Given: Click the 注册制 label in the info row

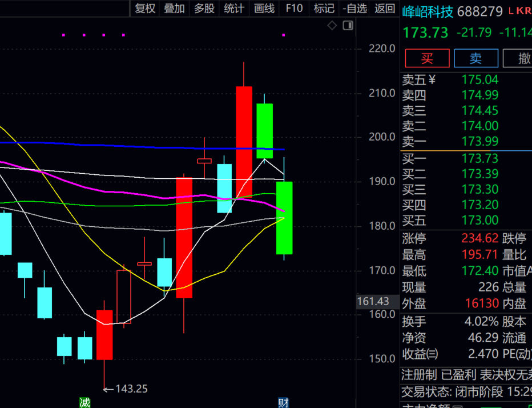Looking at the screenshot, I should (x=419, y=375).
